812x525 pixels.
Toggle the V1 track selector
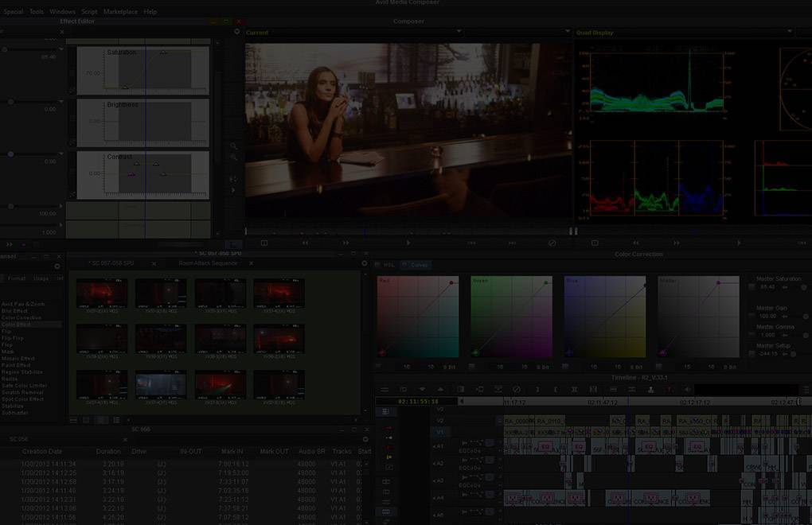[439, 432]
